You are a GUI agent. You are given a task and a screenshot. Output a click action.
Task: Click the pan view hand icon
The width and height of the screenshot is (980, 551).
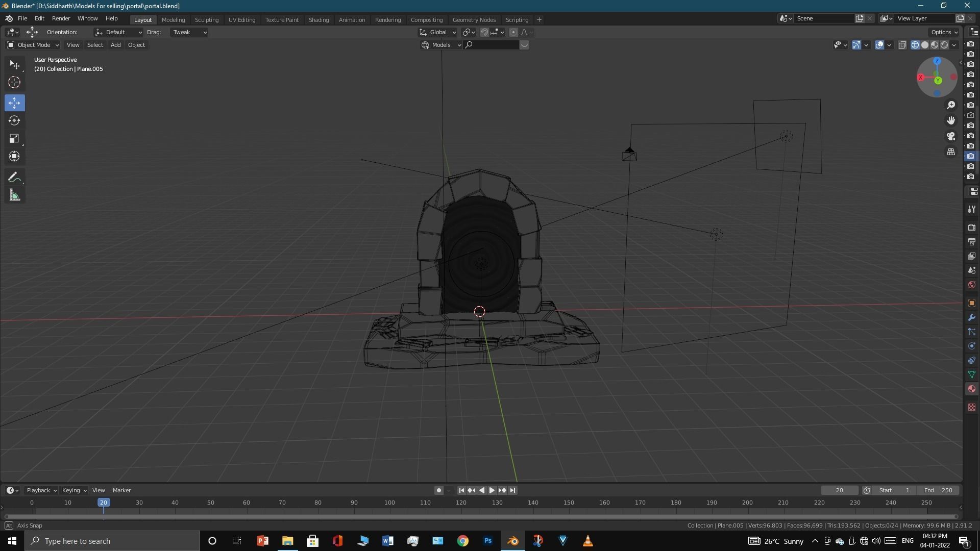pos(951,121)
